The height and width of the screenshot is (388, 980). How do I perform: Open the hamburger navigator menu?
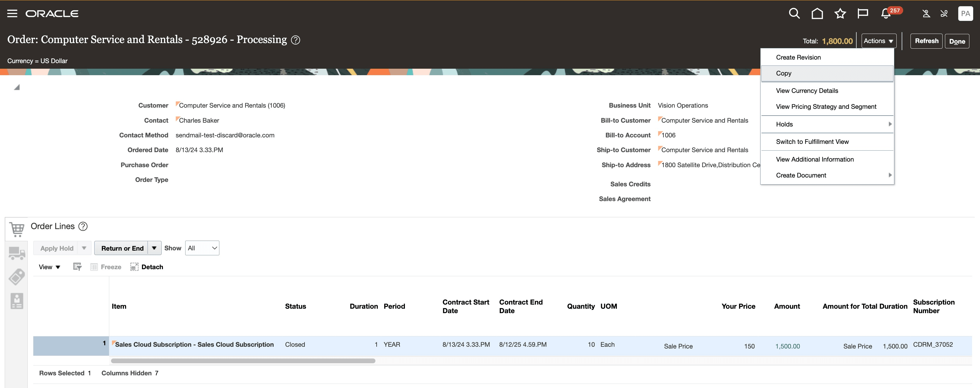tap(12, 14)
